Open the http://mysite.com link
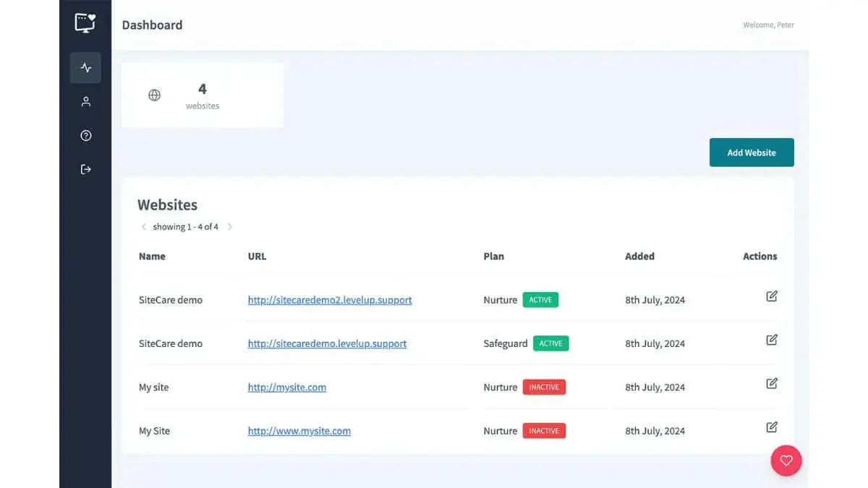This screenshot has width=868, height=488. (287, 387)
